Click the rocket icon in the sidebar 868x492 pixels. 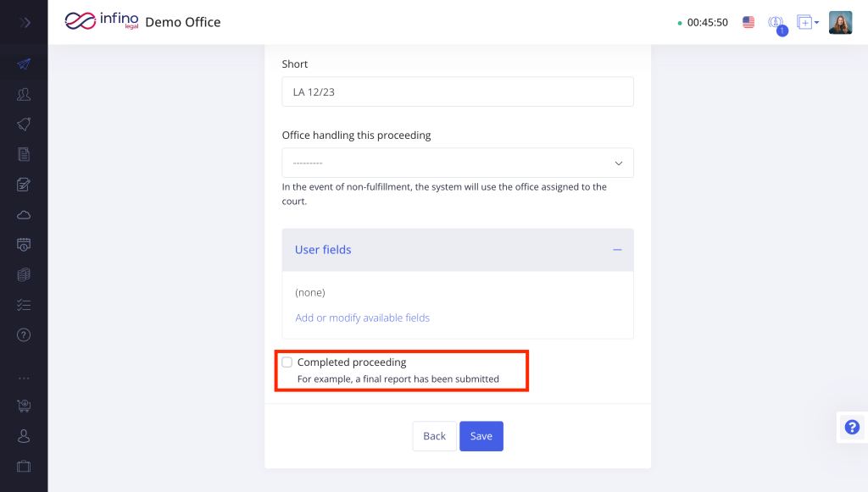pyautogui.click(x=24, y=124)
